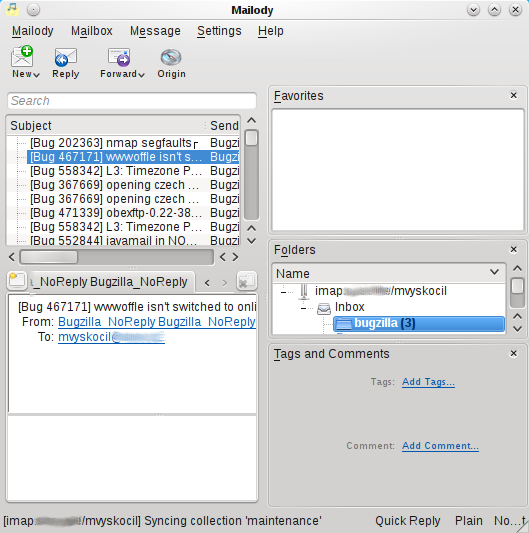
Task: Click the Name column header in Folders
Action: point(389,273)
